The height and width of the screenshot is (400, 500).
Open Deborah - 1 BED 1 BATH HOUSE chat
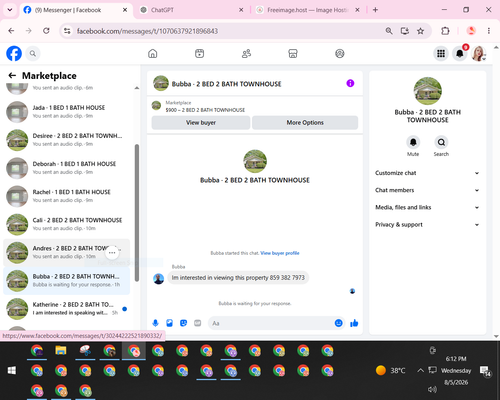click(x=67, y=168)
